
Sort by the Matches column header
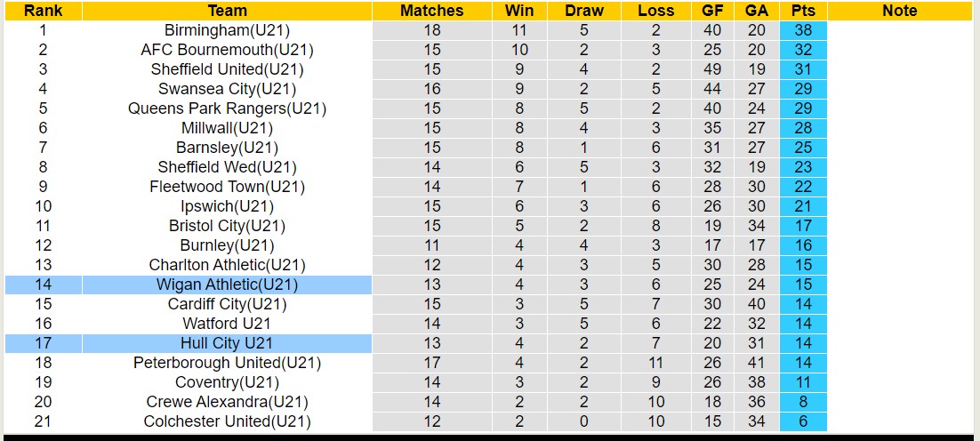[431, 11]
